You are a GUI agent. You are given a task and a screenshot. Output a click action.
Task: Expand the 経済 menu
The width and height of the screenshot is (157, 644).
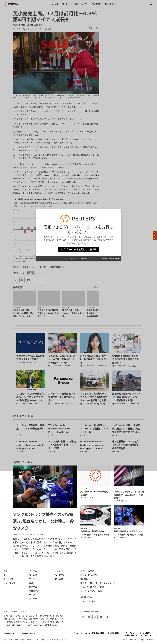point(77,4)
